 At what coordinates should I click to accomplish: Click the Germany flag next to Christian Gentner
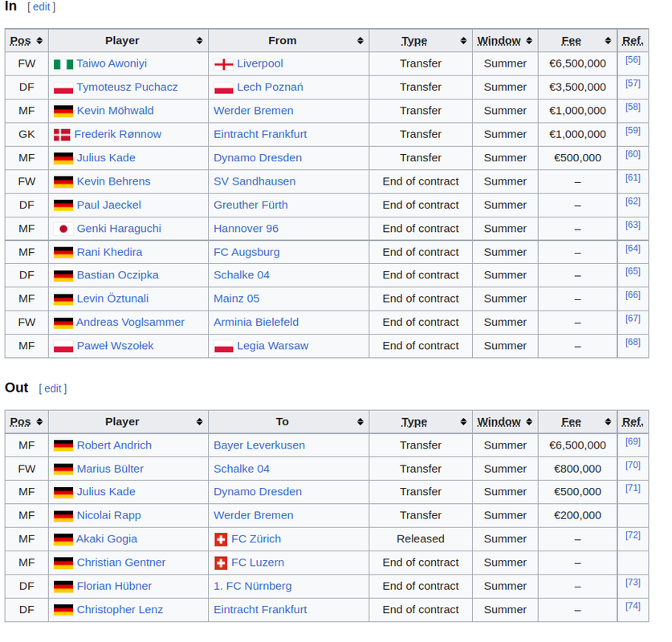pos(63,563)
